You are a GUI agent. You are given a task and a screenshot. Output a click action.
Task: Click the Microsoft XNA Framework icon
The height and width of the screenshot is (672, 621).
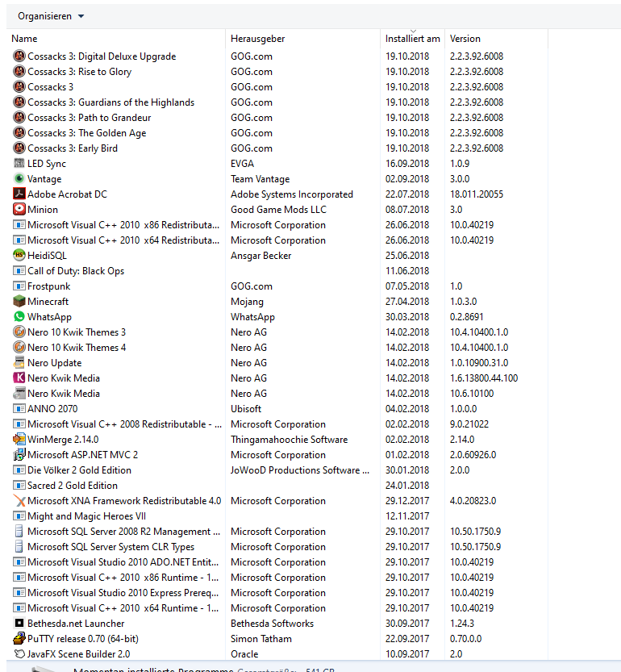(x=19, y=500)
